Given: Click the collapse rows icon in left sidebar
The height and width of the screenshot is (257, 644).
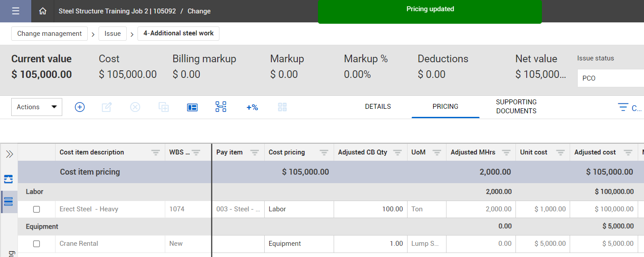Looking at the screenshot, I should click(9, 179).
